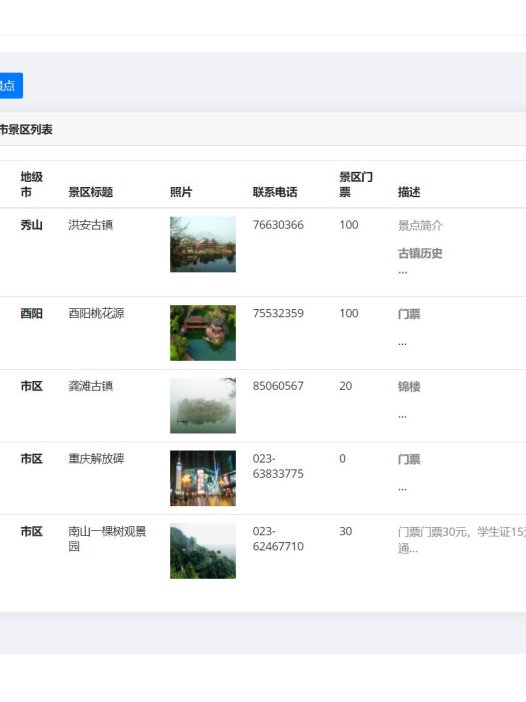Select the 酉阳桃花源 title cell
This screenshot has width=526, height=702.
[x=96, y=313]
